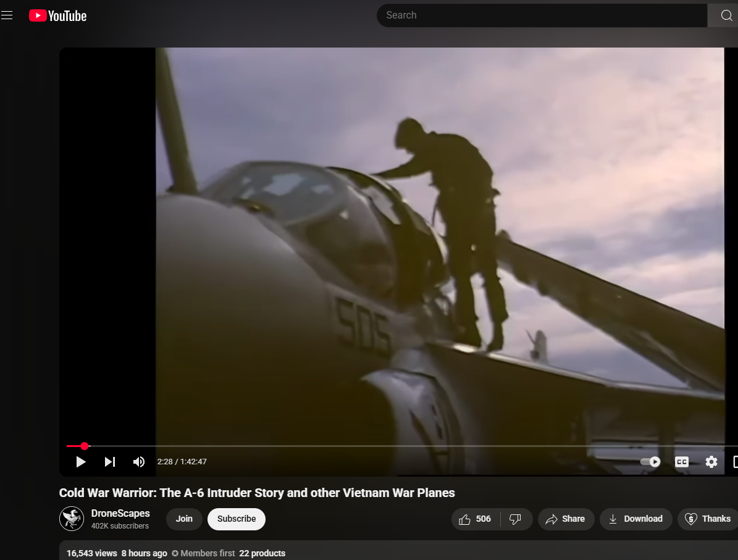Click the 2:28 / 1:42:47 time display
This screenshot has width=738, height=560.
(x=182, y=462)
